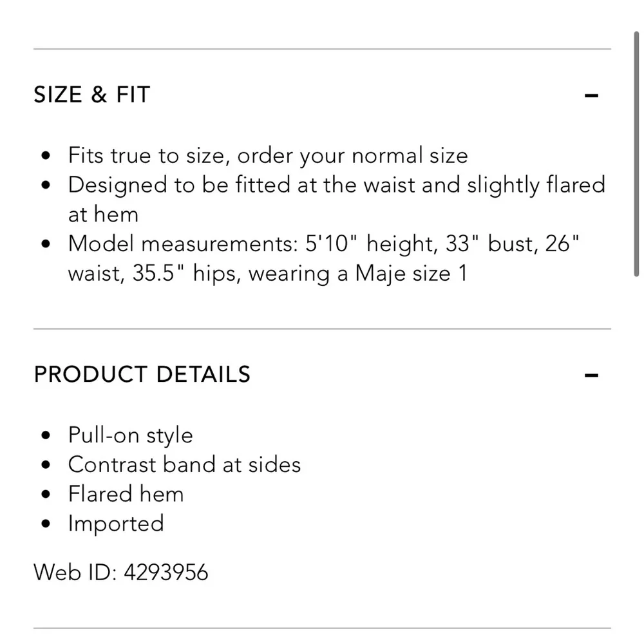Click 'Designed to be fitted at the waist' line

coord(336,185)
